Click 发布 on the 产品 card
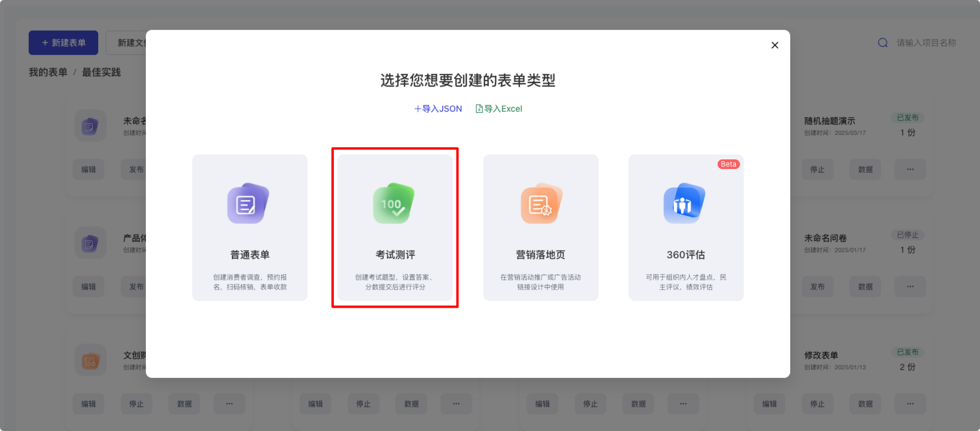 [137, 287]
